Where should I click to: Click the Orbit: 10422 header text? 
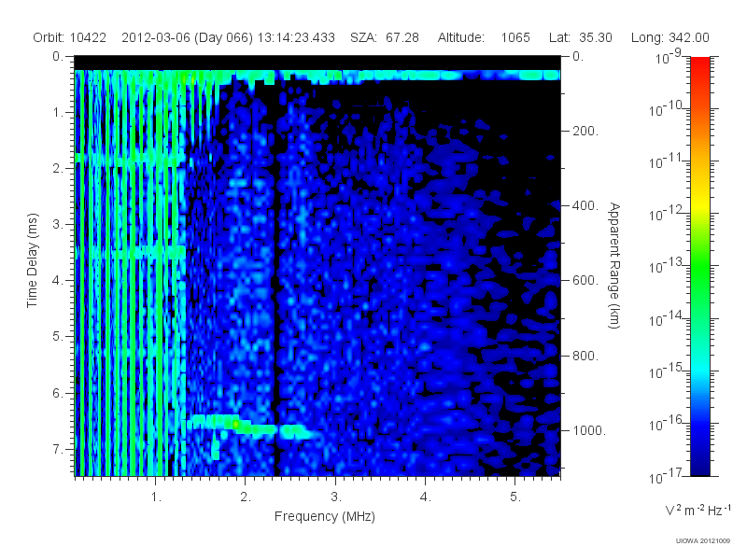[69, 37]
